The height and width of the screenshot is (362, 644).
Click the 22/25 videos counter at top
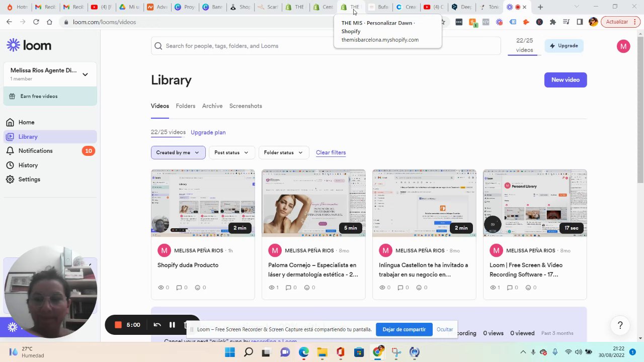tap(524, 45)
